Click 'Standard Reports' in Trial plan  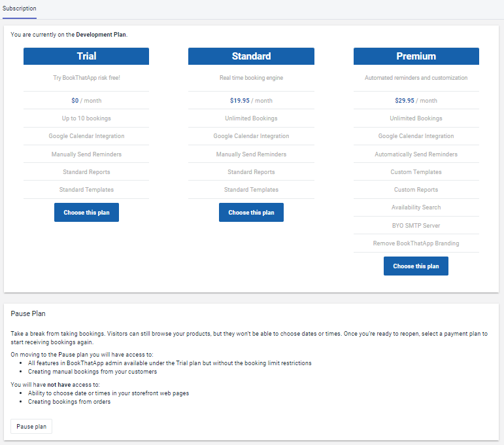coord(86,172)
